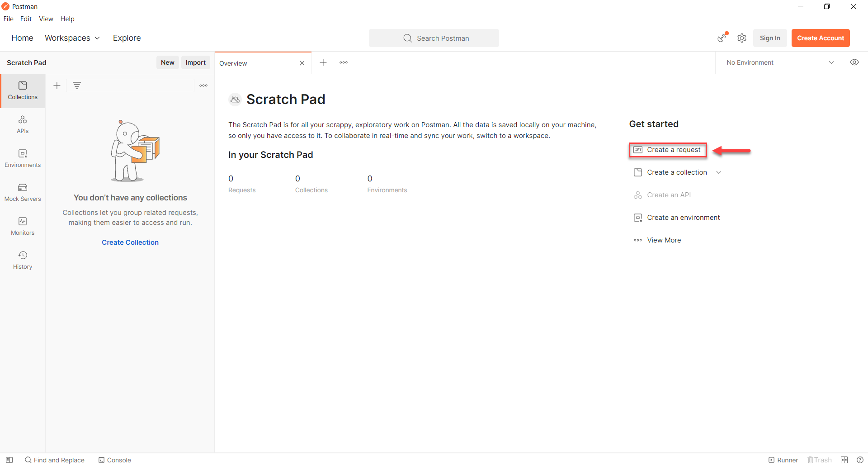The height and width of the screenshot is (466, 868).
Task: Click the two-pane view layout icon
Action: [844, 460]
